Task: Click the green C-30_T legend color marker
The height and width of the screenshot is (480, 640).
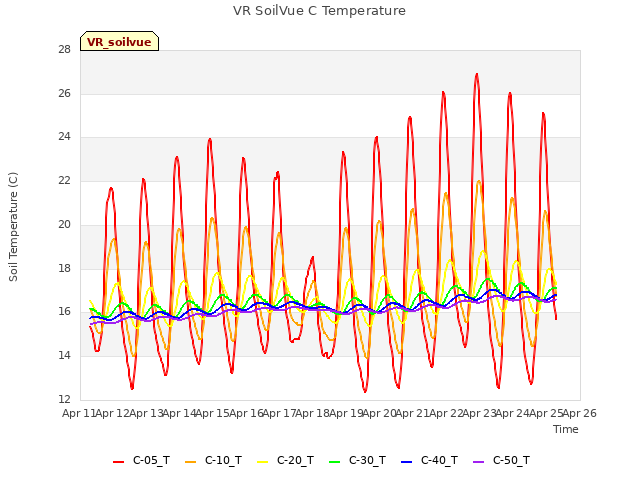Action: point(335,462)
